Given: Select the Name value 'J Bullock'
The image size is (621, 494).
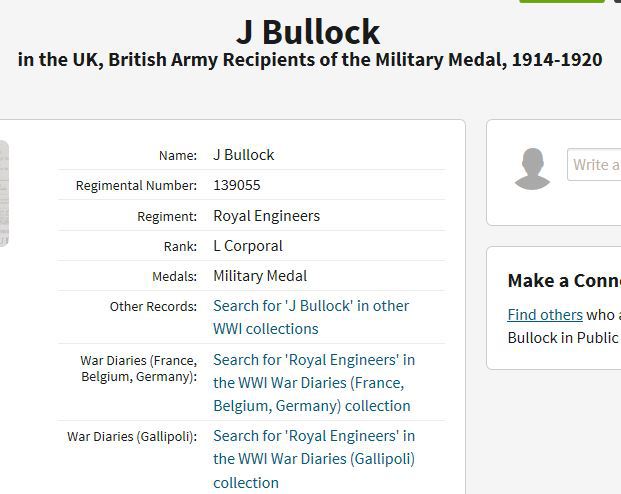Looking at the screenshot, I should point(243,155).
